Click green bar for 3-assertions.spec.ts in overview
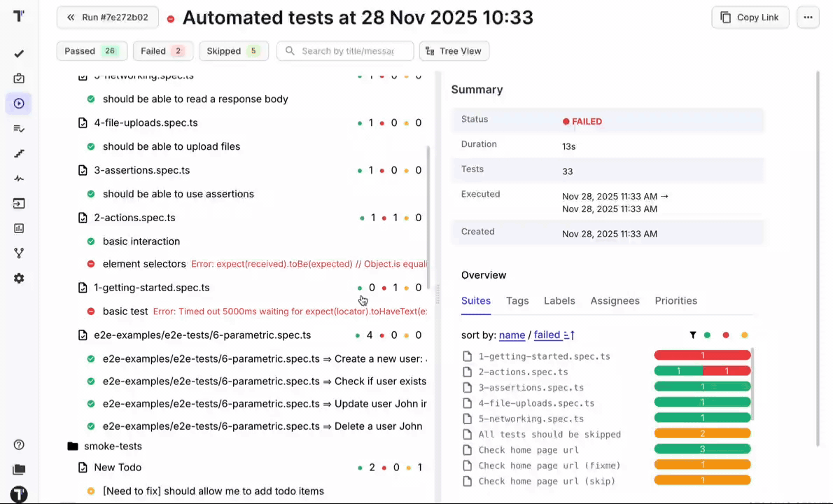 (702, 386)
